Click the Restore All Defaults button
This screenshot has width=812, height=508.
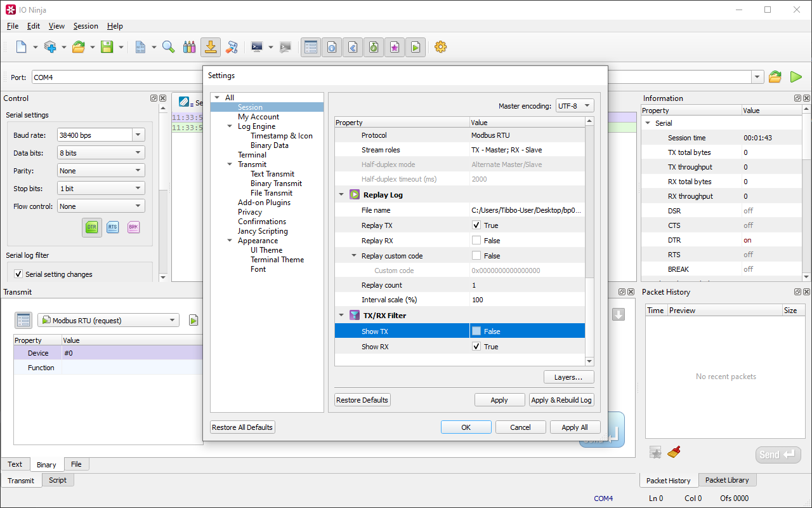(242, 427)
